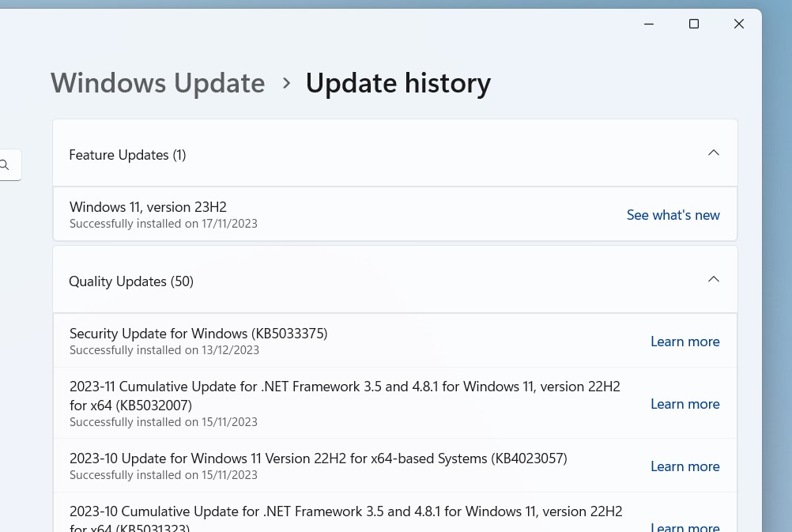The height and width of the screenshot is (532, 792).
Task: Select 2023-10 Update for Windows 11 KB4023057 text
Action: [319, 458]
